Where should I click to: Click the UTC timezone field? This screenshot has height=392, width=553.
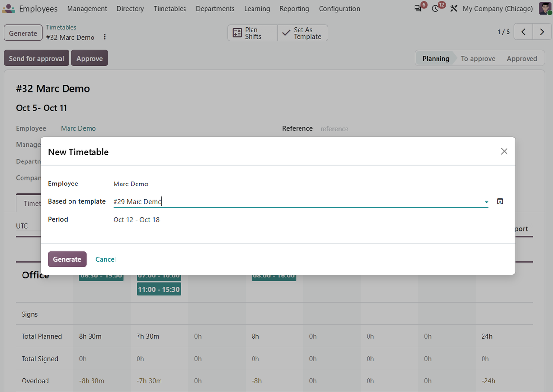(x=28, y=226)
